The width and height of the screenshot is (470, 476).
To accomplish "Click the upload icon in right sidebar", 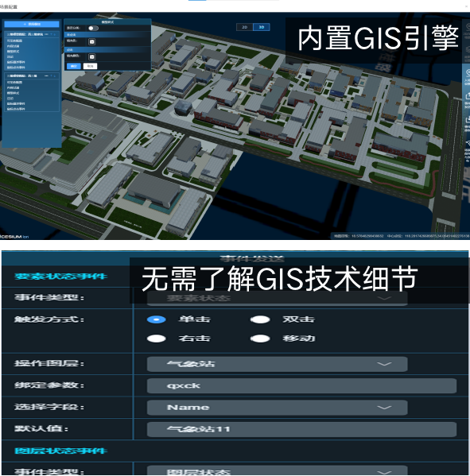I will click(x=468, y=95).
